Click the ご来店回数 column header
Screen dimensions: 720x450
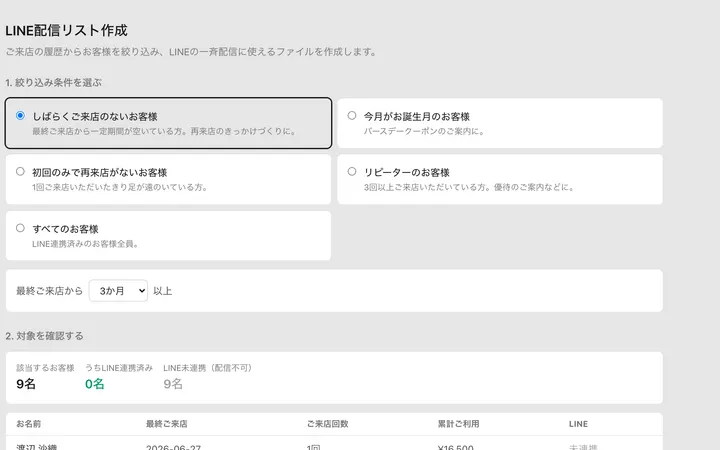pyautogui.click(x=327, y=424)
